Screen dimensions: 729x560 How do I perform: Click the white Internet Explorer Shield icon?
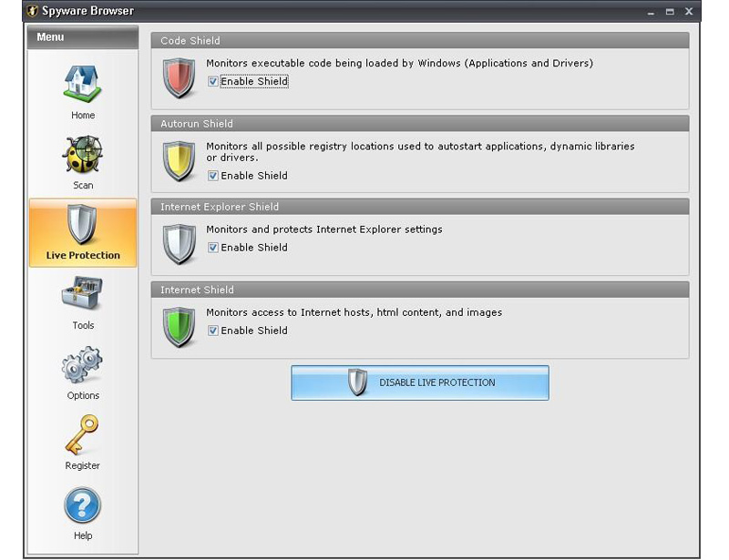(180, 243)
